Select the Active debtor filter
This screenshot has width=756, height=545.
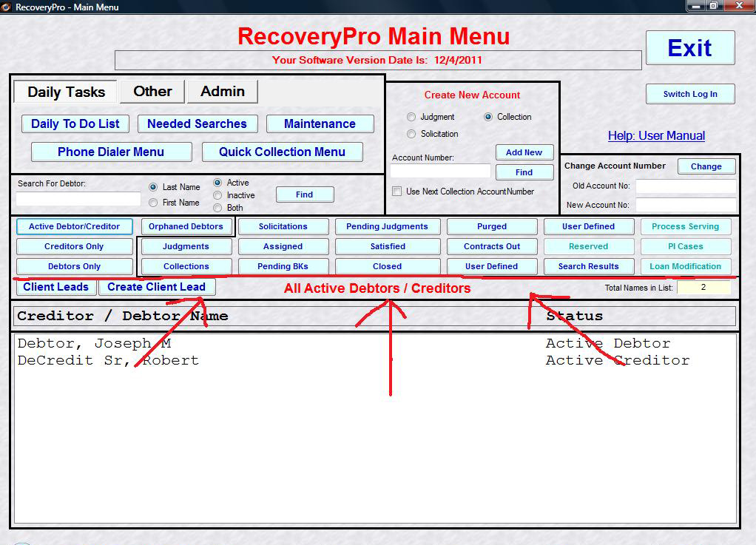click(217, 183)
